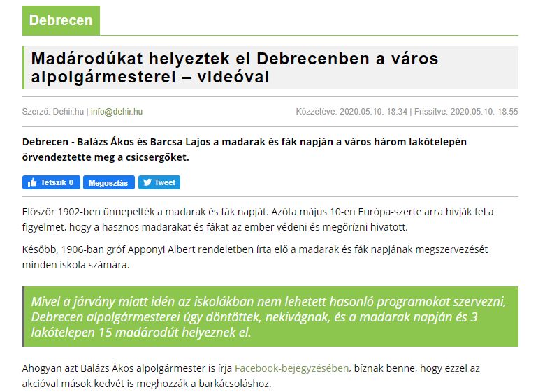Image resolution: width=538 pixels, height=392 pixels.
Task: Click the sentence starting Ahogyan azt Balázs Ákos
Action: [251, 376]
